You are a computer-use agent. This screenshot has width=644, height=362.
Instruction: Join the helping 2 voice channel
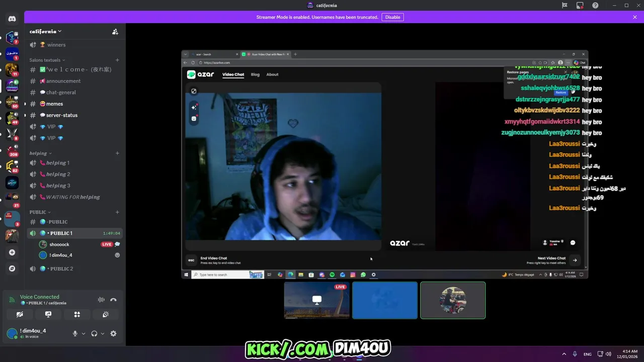coord(74,174)
